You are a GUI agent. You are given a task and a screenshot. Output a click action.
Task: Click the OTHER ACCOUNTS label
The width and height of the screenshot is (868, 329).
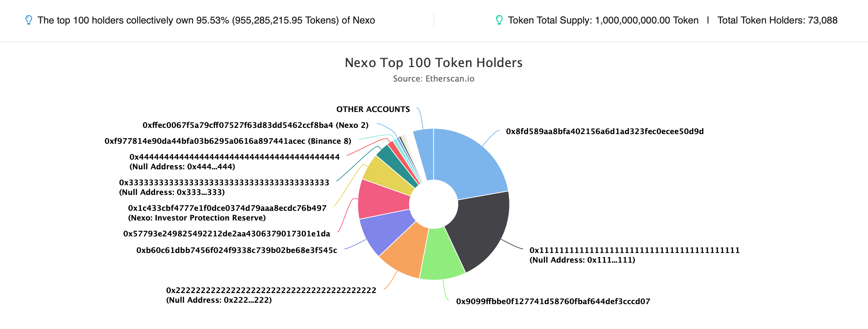coord(373,109)
